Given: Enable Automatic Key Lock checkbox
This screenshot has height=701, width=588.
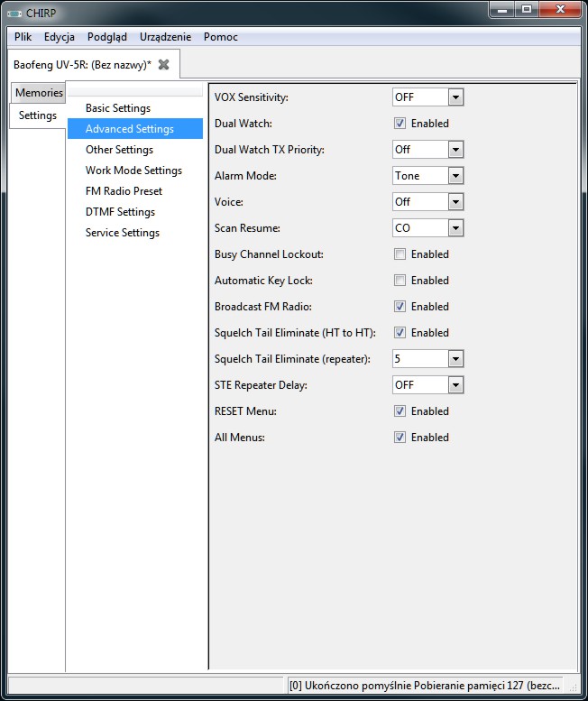Looking at the screenshot, I should pyautogui.click(x=400, y=281).
